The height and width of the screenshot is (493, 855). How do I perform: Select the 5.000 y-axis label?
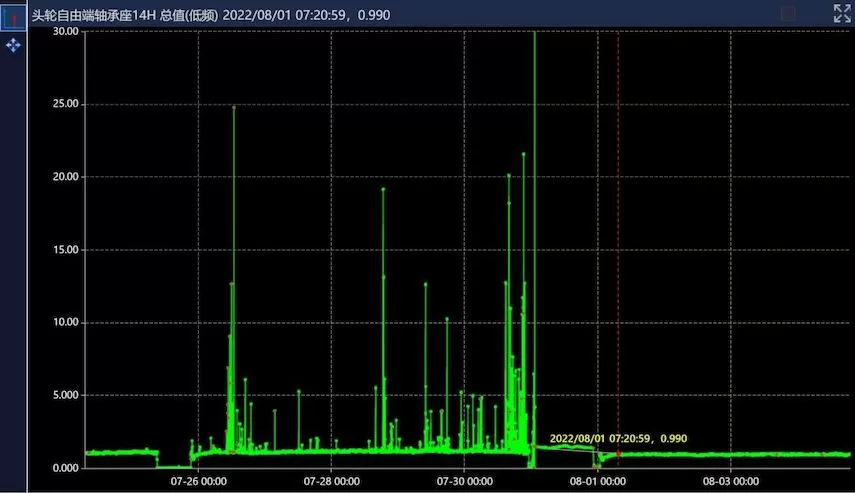tap(66, 395)
